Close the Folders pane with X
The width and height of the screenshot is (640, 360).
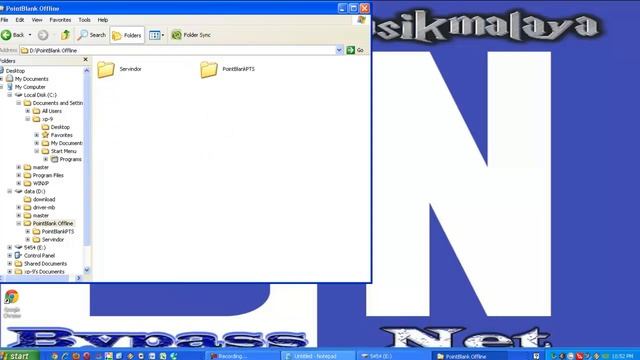[85, 60]
